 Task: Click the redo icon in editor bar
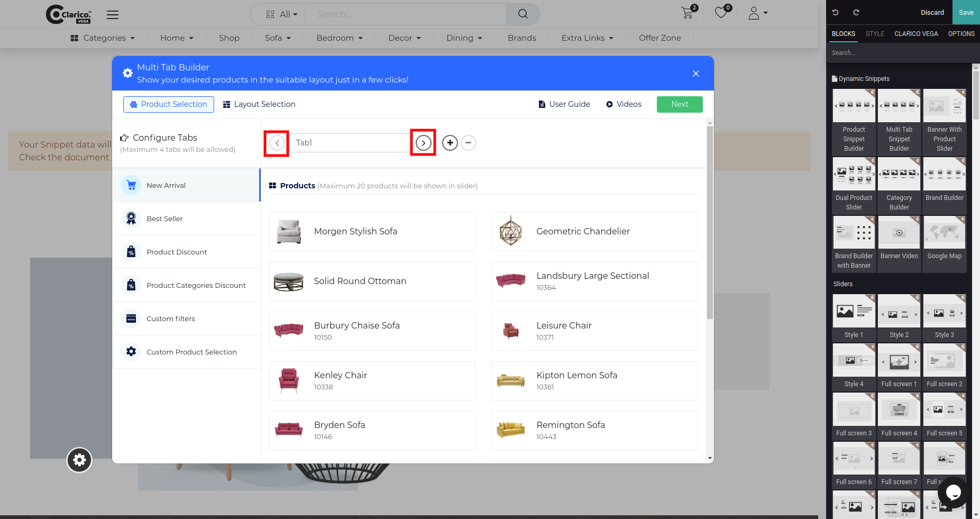[856, 13]
